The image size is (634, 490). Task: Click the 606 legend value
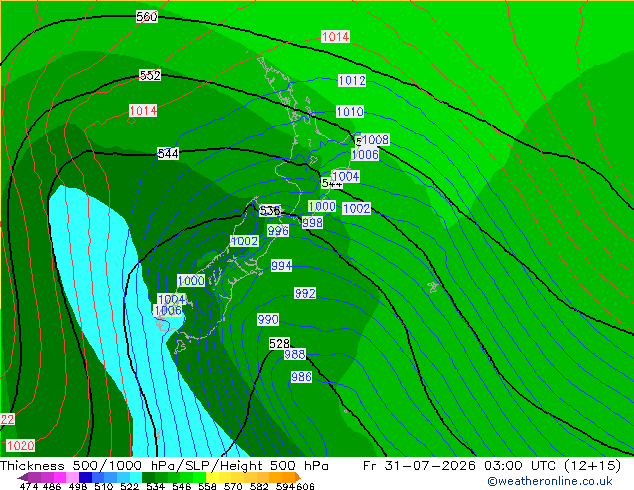click(305, 486)
